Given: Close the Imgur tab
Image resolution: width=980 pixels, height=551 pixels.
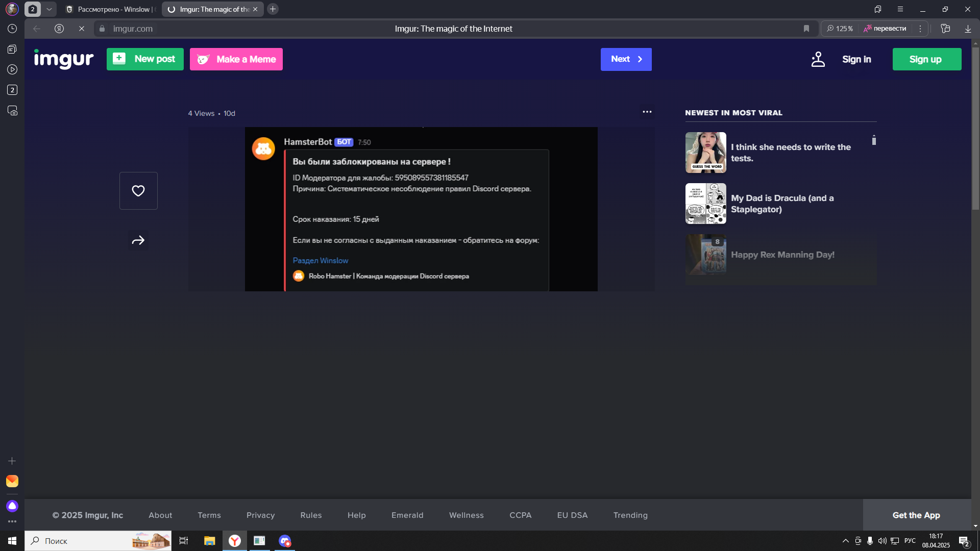Looking at the screenshot, I should pyautogui.click(x=255, y=9).
